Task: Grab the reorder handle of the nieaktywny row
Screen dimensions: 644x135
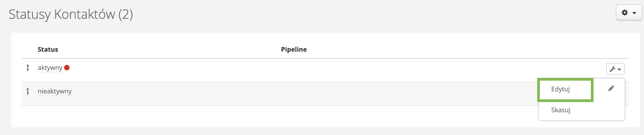Action: pos(28,91)
